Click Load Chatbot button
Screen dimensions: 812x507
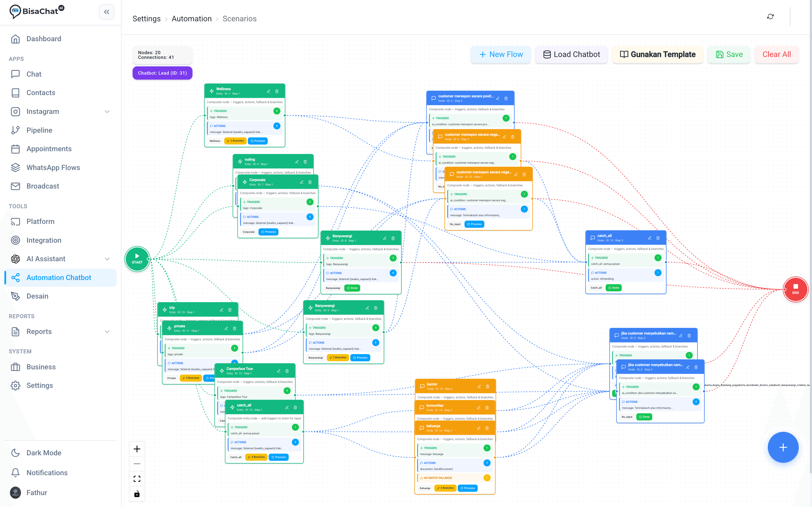pyautogui.click(x=571, y=54)
